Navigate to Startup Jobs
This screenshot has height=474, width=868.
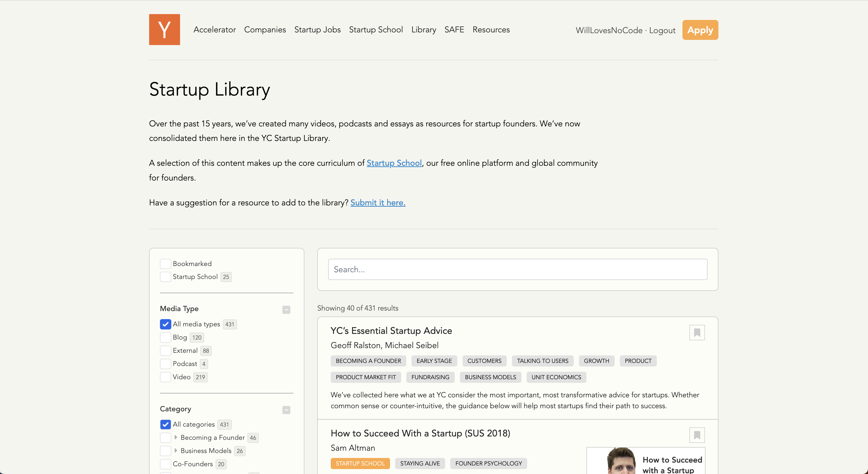point(317,30)
